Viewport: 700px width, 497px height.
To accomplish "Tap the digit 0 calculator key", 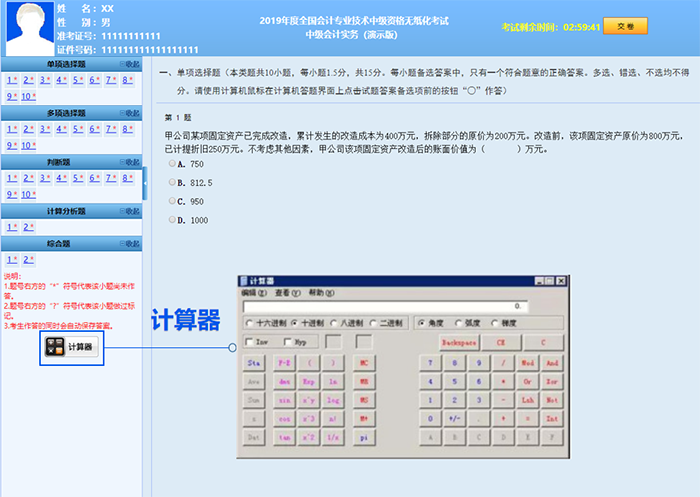I will pyautogui.click(x=430, y=419).
